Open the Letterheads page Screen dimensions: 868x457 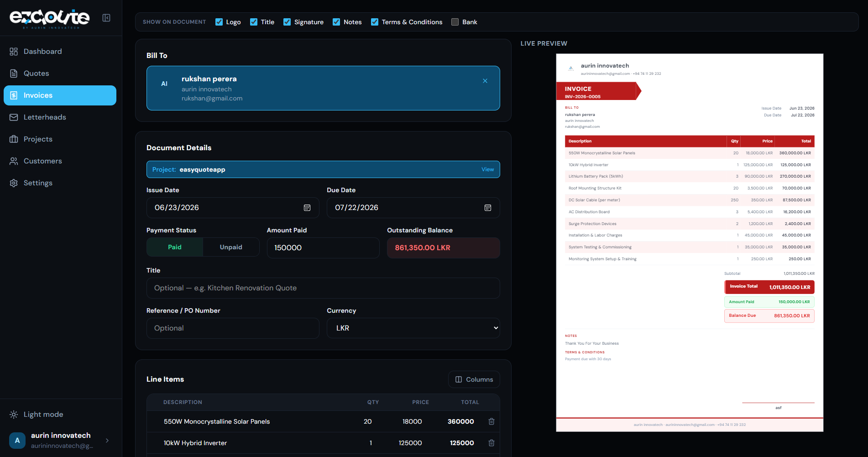click(x=60, y=117)
